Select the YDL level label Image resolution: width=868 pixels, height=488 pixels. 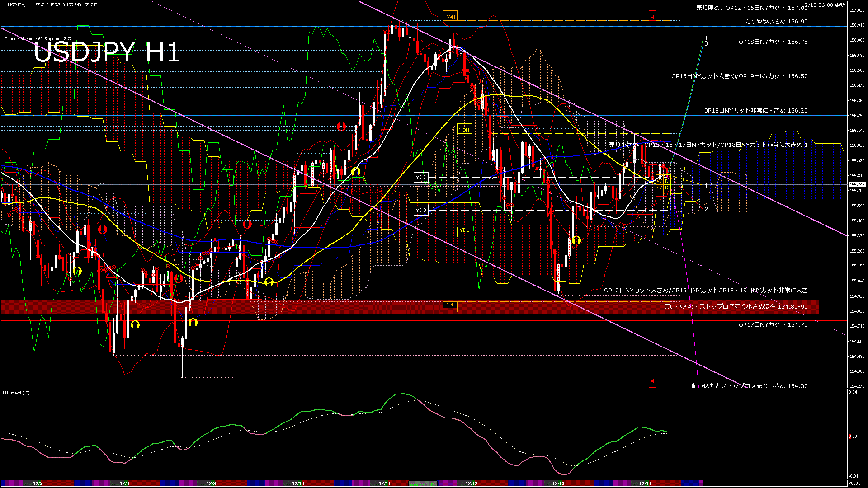click(x=464, y=230)
